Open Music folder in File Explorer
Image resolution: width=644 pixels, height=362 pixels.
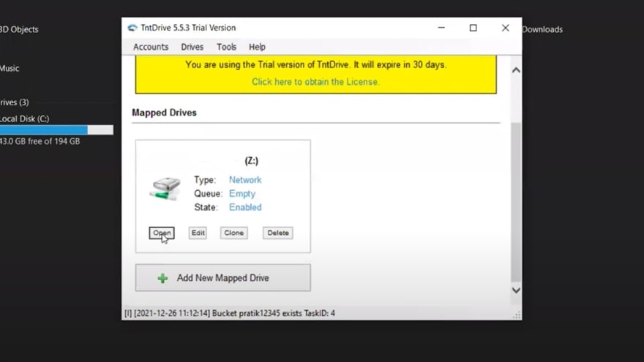pos(10,68)
